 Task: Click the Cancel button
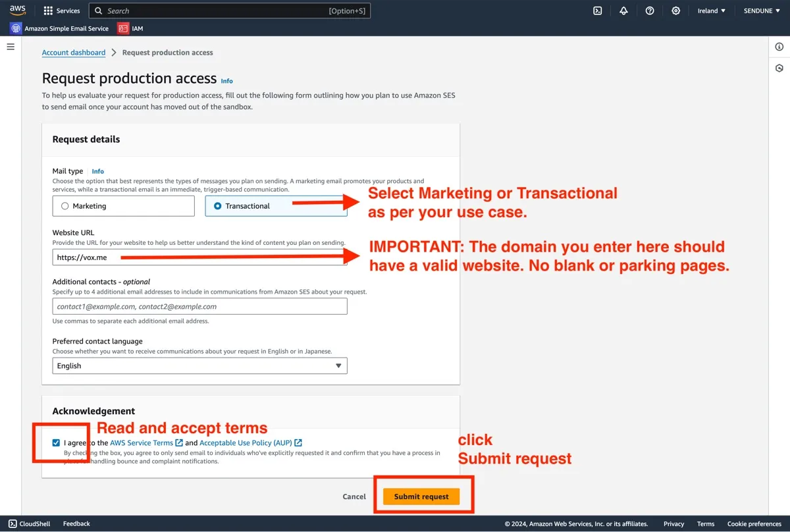(x=354, y=496)
